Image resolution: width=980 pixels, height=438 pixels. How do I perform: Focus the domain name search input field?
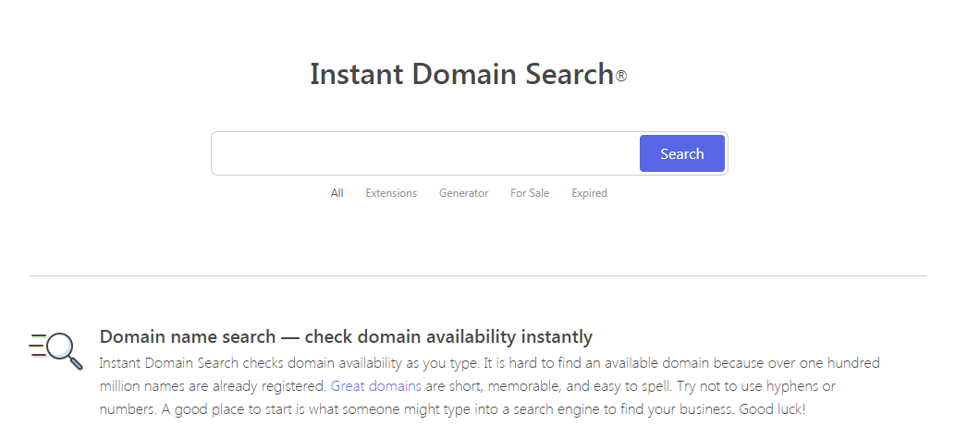pos(425,153)
